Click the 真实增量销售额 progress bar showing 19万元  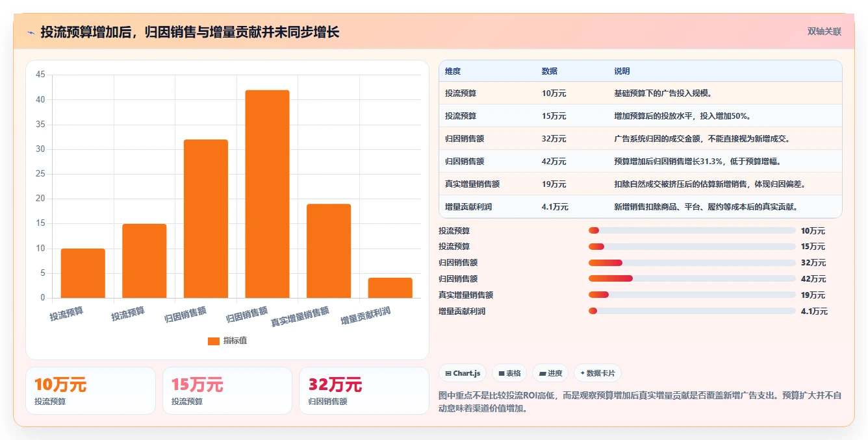tap(692, 295)
